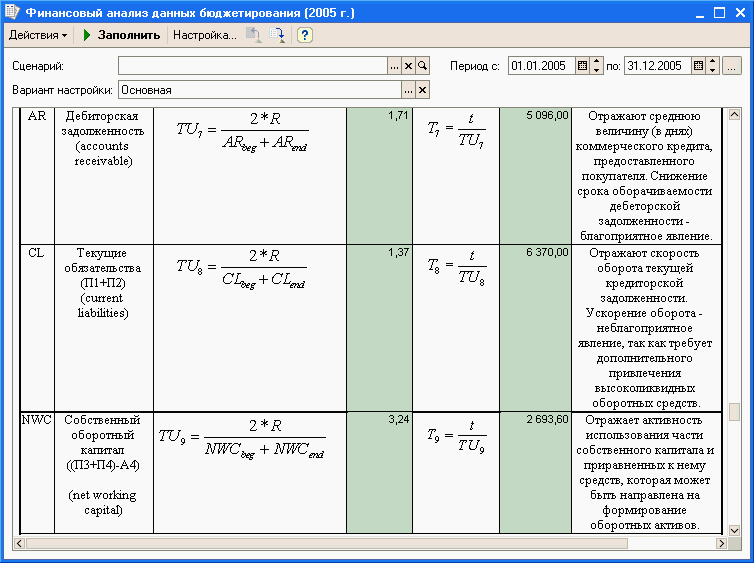Select the value 3,24 cell
This screenshot has height=563, width=754.
(x=379, y=473)
